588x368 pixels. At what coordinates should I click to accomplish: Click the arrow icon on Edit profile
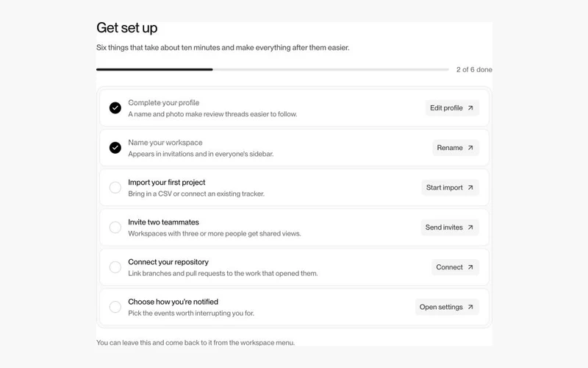470,107
